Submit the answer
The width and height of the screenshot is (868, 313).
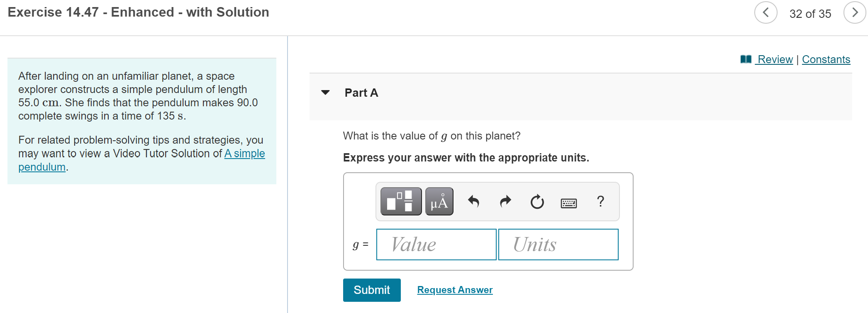tap(372, 290)
